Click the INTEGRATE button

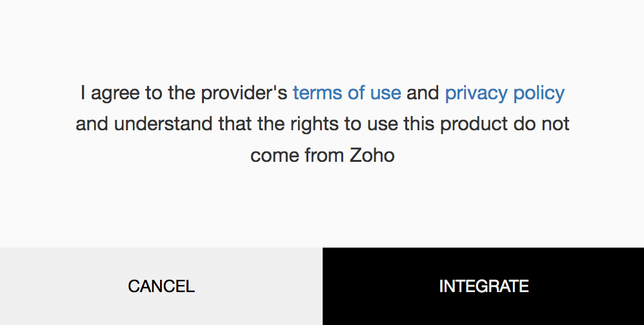tap(483, 286)
